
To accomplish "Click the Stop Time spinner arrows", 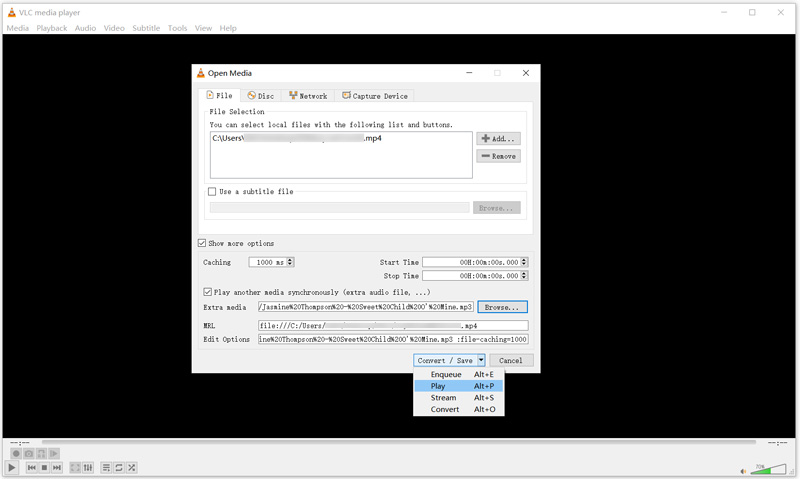I will click(x=524, y=275).
